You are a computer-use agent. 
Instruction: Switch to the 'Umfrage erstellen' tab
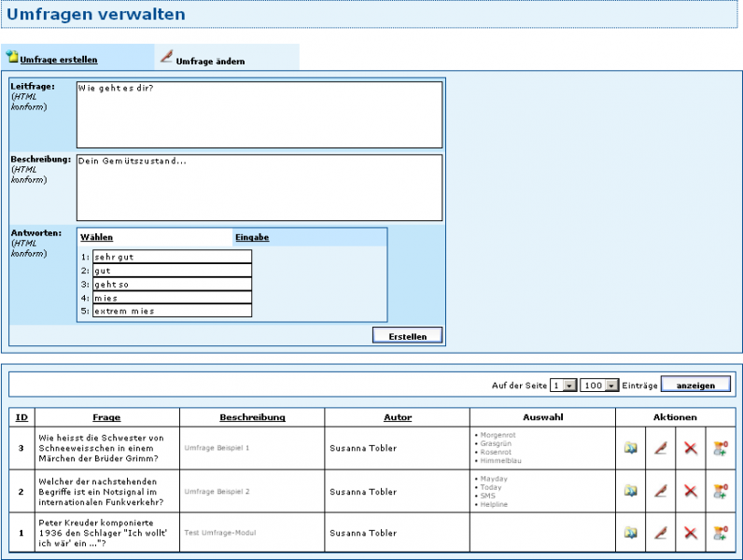(58, 60)
